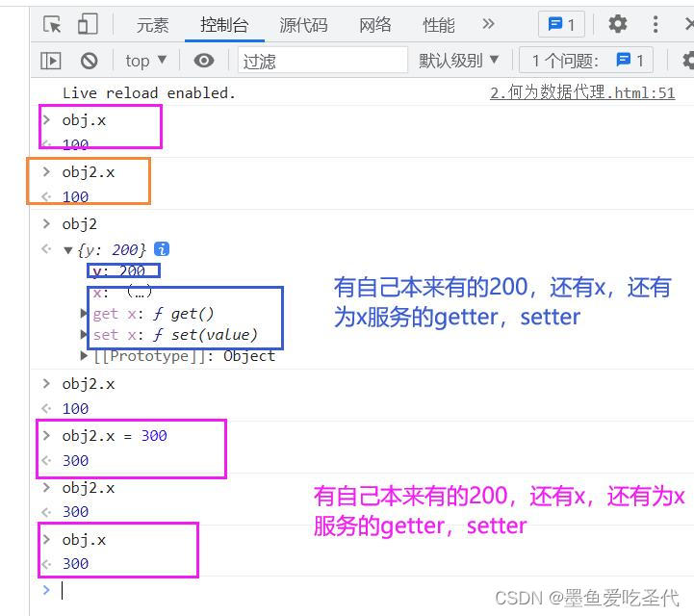Open source link 2.何为数据代理.html:51
The width and height of the screenshot is (694, 616).
[582, 92]
